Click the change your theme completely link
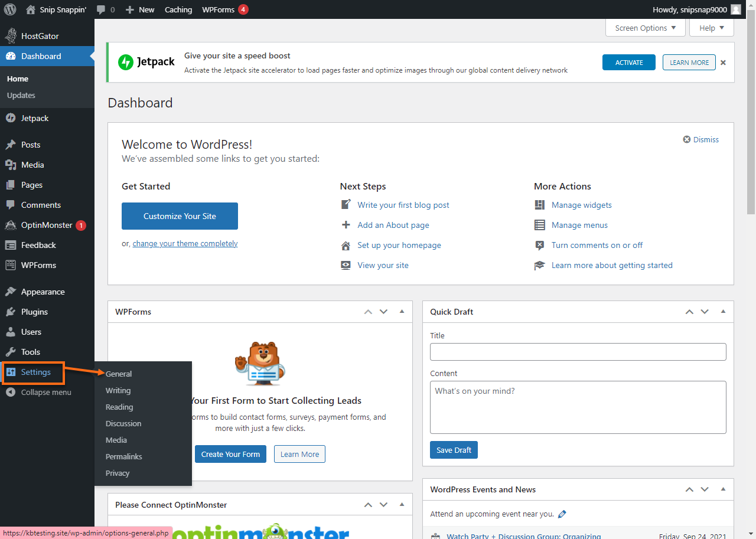The height and width of the screenshot is (539, 756). click(185, 243)
